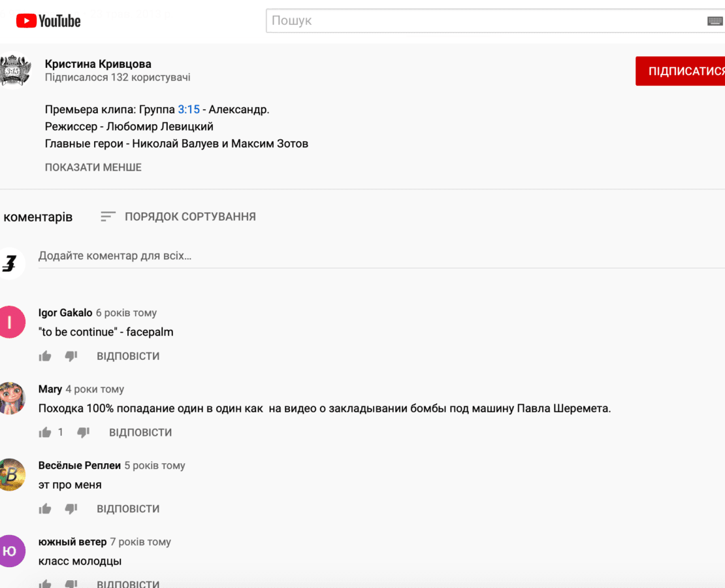Image resolution: width=725 pixels, height=588 pixels.
Task: Subscribe with the ПІДПИСАТИСЯ button
Action: (x=680, y=71)
